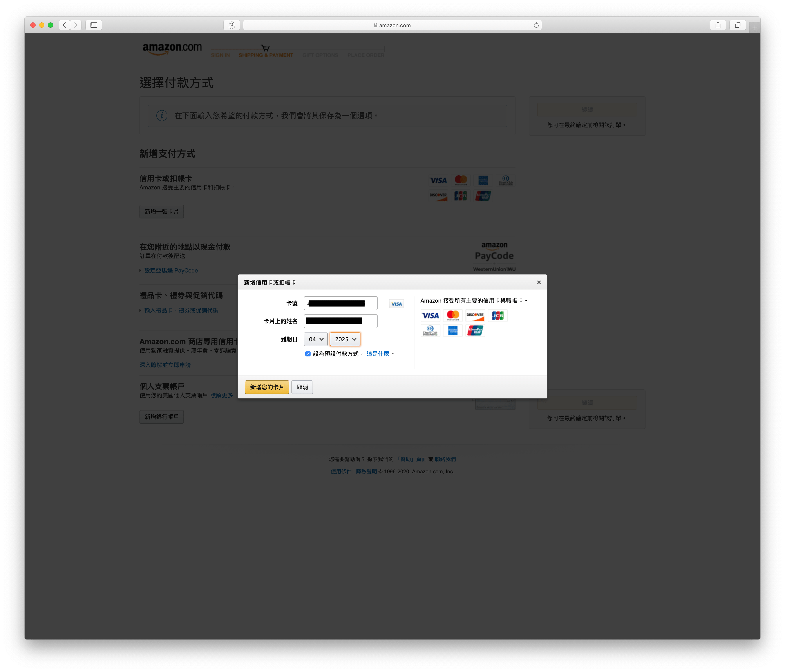Click the Amex logo in page card section

coord(483,180)
